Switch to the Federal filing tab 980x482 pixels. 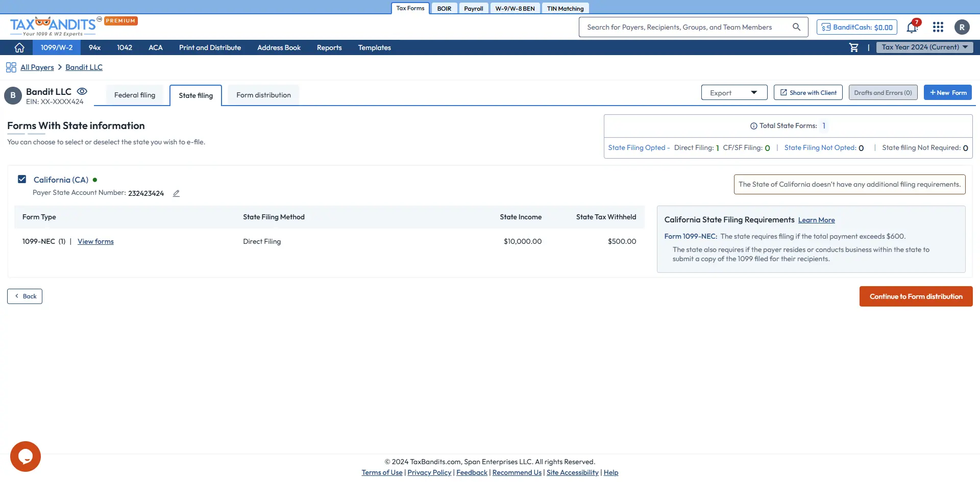[135, 95]
